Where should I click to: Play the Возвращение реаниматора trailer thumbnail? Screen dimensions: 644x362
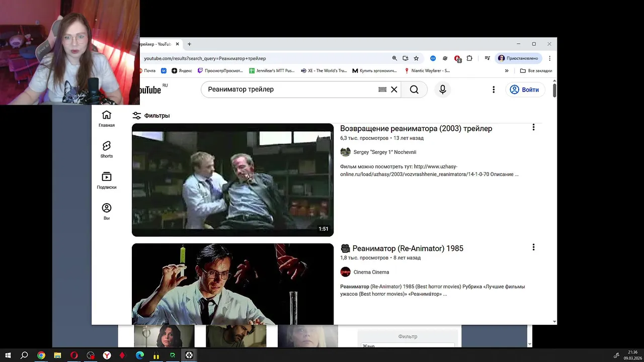tap(232, 180)
